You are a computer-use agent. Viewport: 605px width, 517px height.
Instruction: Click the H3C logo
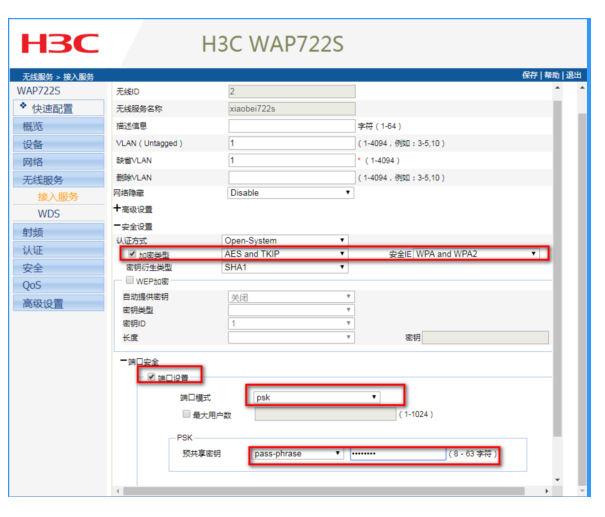60,43
